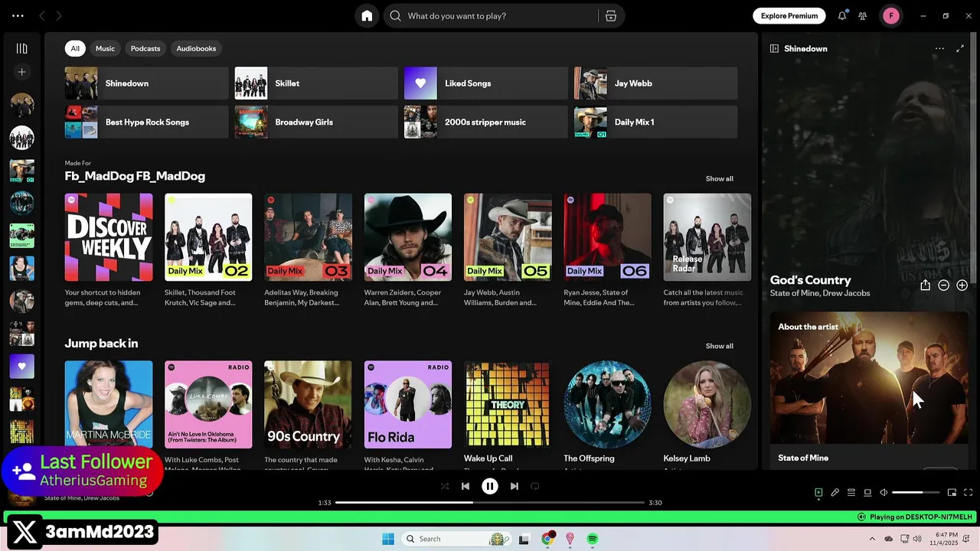Open the Daily Mix 02 cover
Viewport: 980px width, 551px height.
[208, 237]
